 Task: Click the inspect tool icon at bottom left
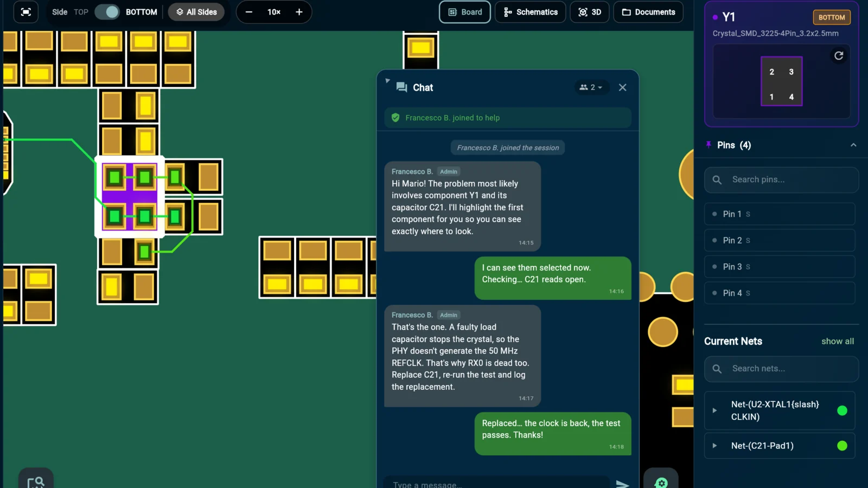tap(36, 480)
